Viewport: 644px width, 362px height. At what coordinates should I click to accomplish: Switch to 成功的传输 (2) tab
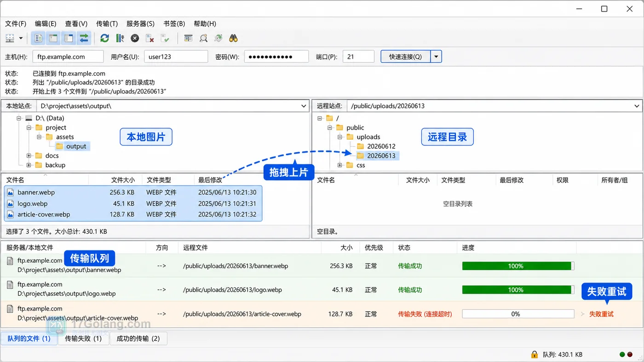pyautogui.click(x=138, y=339)
